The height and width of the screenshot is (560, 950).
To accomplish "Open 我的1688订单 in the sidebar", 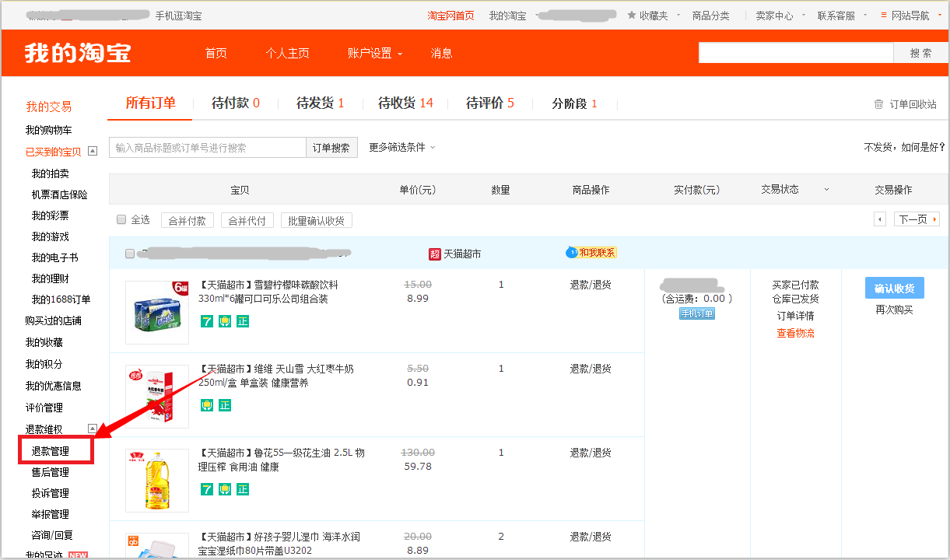I will click(61, 299).
